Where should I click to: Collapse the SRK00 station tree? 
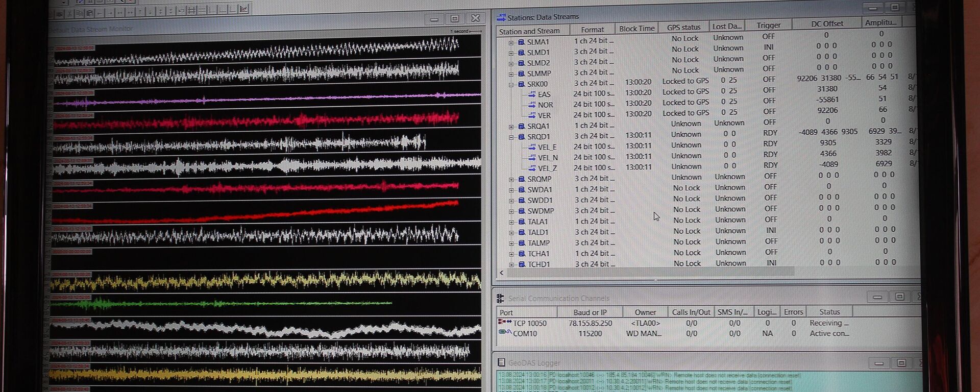coord(511,84)
